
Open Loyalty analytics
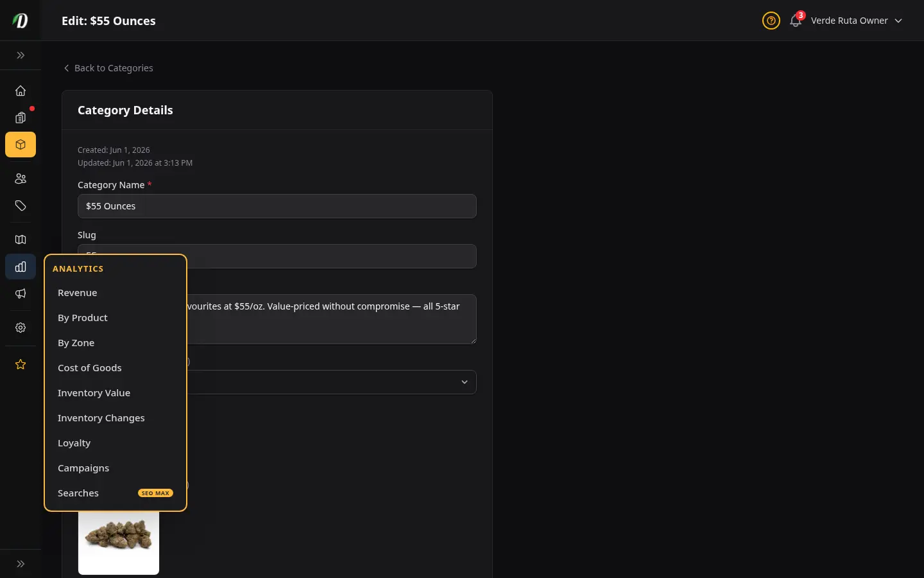(x=116, y=443)
